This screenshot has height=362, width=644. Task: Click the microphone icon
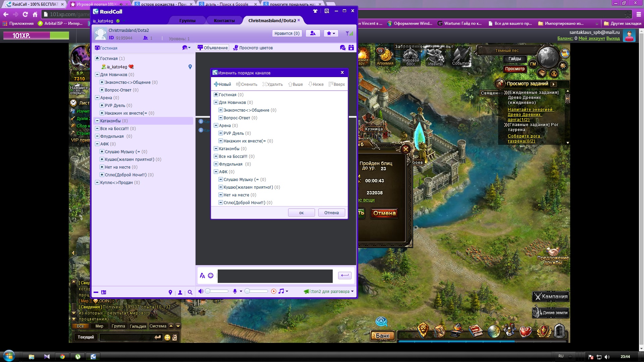pyautogui.click(x=235, y=291)
